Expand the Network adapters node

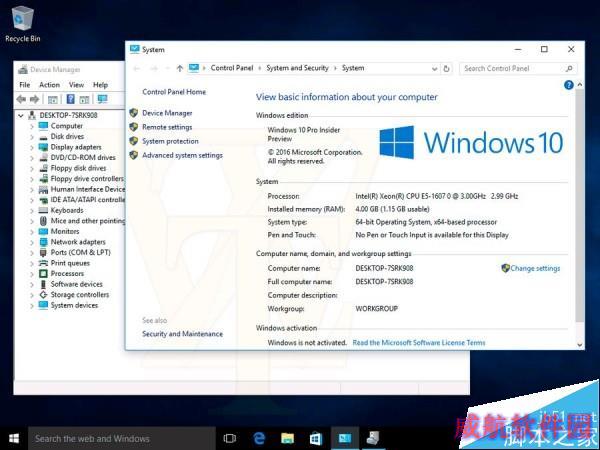[x=32, y=242]
